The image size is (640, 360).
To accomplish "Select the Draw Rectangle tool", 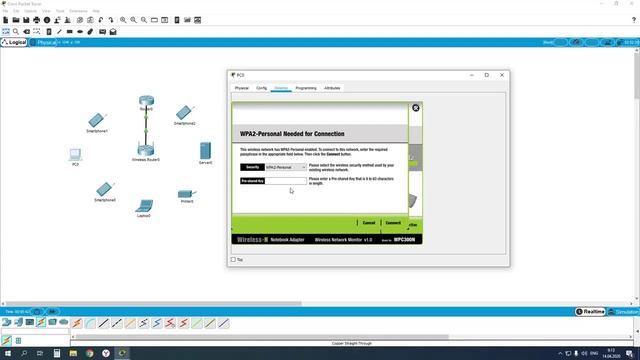I will coord(69,31).
